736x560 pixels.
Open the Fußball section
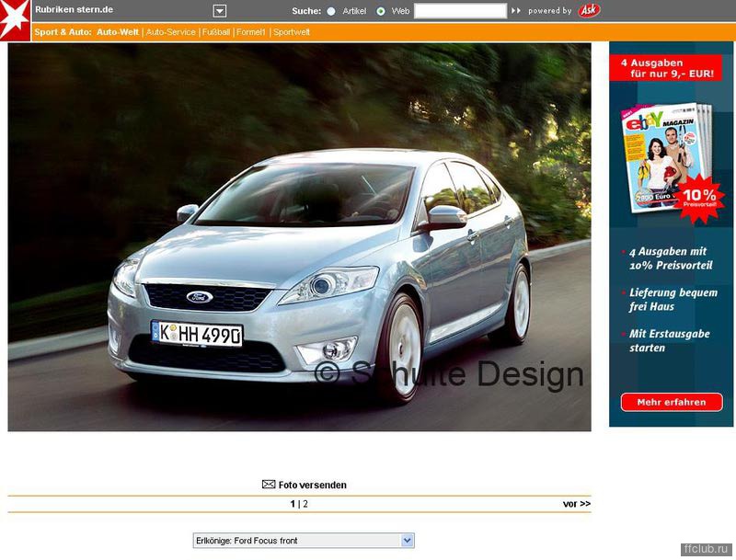tap(216, 32)
